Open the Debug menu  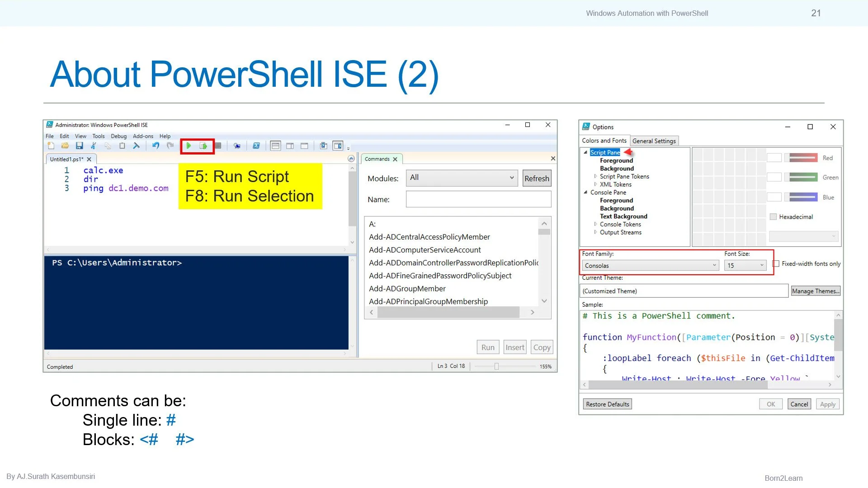pos(119,136)
